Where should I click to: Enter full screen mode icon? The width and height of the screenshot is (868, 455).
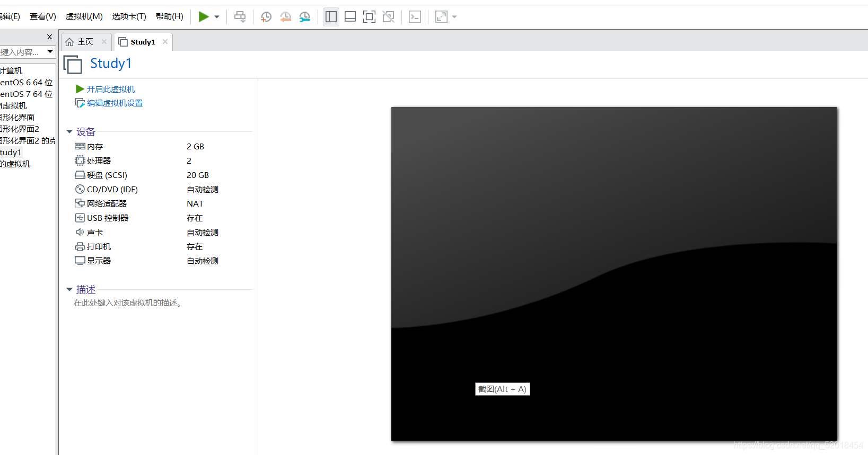coord(369,17)
